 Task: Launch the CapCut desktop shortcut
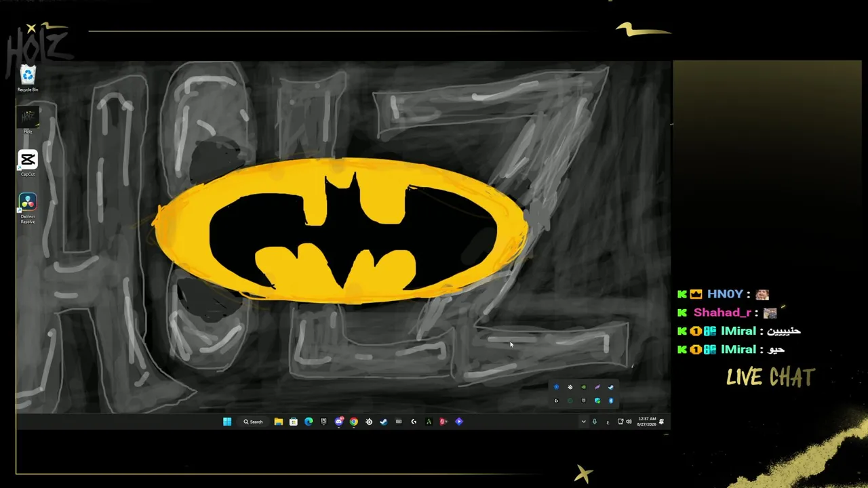coord(28,163)
